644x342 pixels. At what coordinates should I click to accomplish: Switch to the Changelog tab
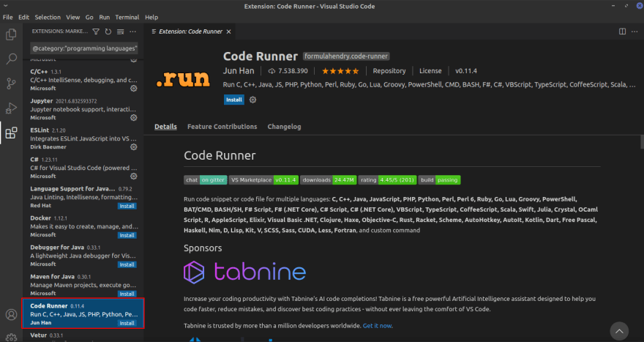284,127
